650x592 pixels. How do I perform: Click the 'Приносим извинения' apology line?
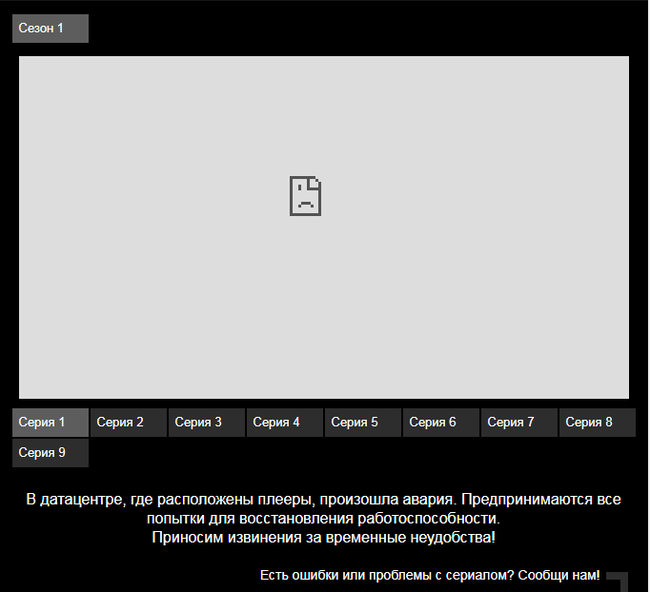[x=324, y=538]
